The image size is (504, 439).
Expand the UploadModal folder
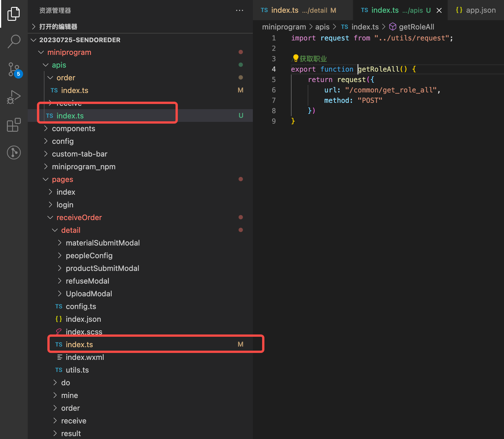[x=140, y=294]
